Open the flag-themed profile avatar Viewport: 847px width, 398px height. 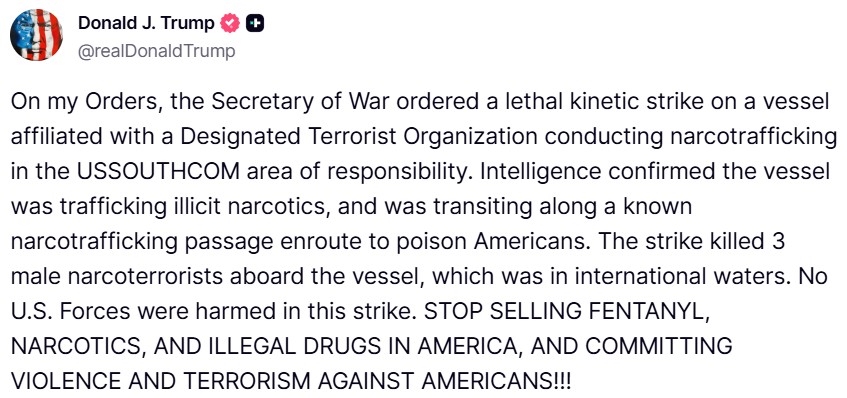pyautogui.click(x=36, y=35)
